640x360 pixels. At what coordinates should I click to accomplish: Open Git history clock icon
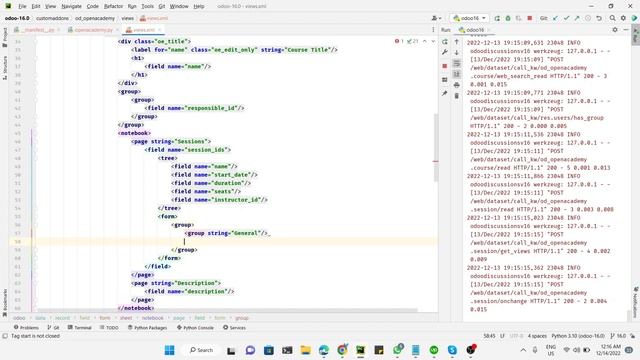(x=588, y=18)
